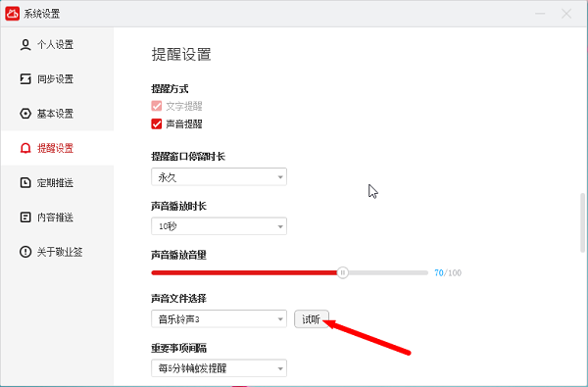
Task: Click the clock icon for 定期推送
Action: click(25, 182)
